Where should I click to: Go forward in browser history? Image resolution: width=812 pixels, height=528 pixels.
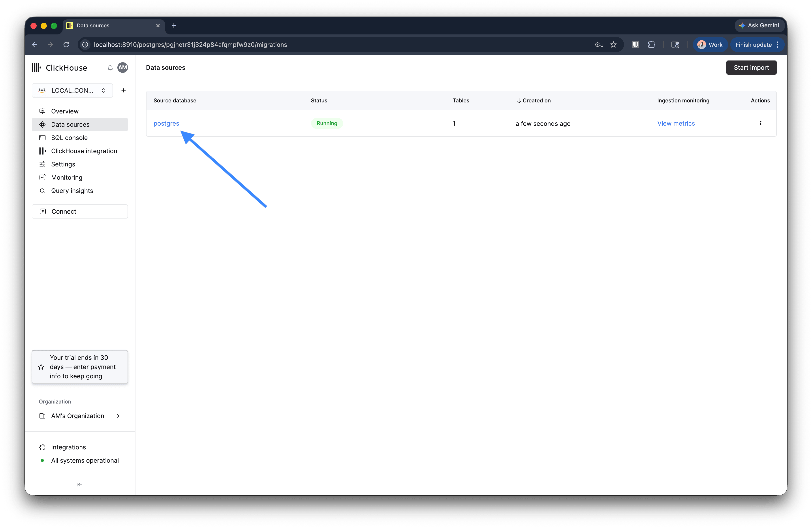(50, 45)
